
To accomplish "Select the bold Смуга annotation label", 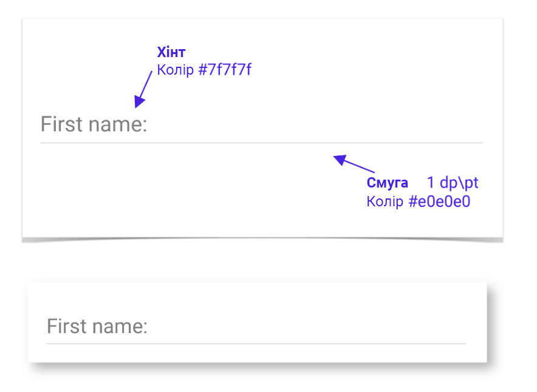I will [388, 183].
